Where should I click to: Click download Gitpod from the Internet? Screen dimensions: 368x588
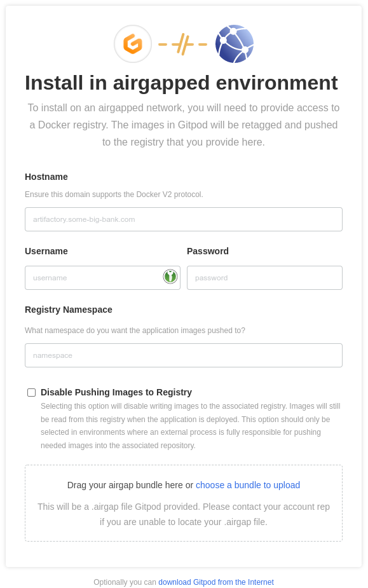215,582
